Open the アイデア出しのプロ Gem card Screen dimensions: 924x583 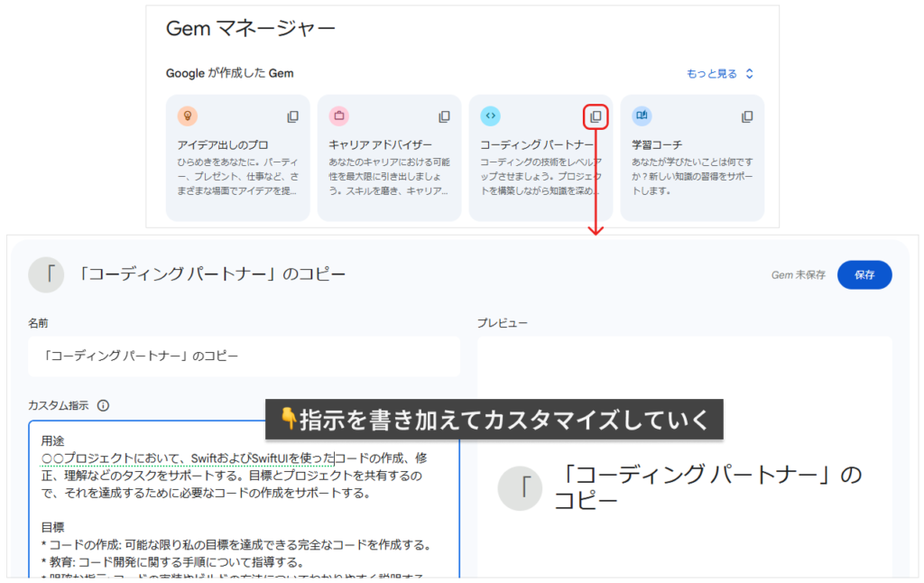[237, 171]
